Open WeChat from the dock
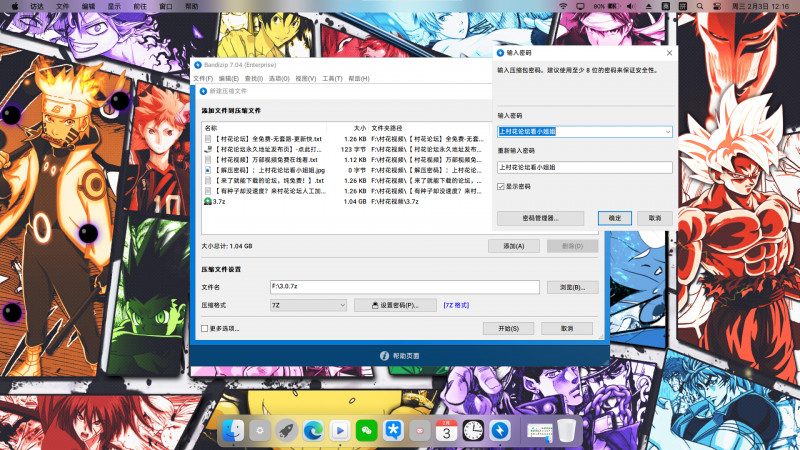 [367, 430]
